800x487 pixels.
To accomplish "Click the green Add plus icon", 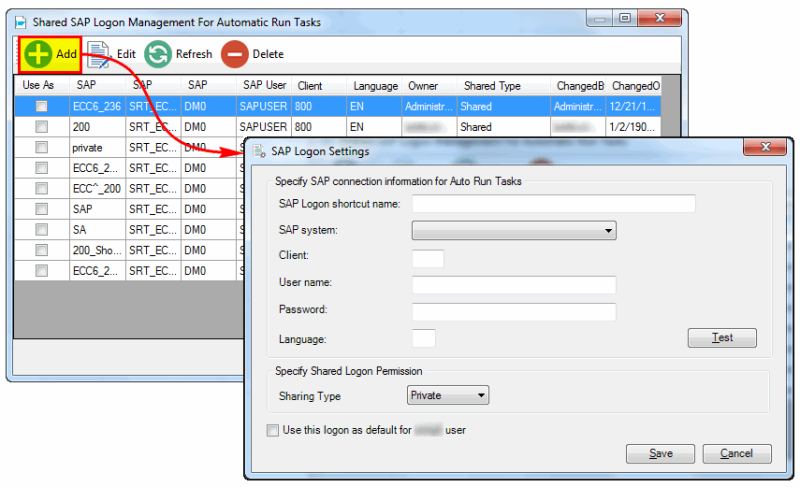I will pyautogui.click(x=39, y=54).
